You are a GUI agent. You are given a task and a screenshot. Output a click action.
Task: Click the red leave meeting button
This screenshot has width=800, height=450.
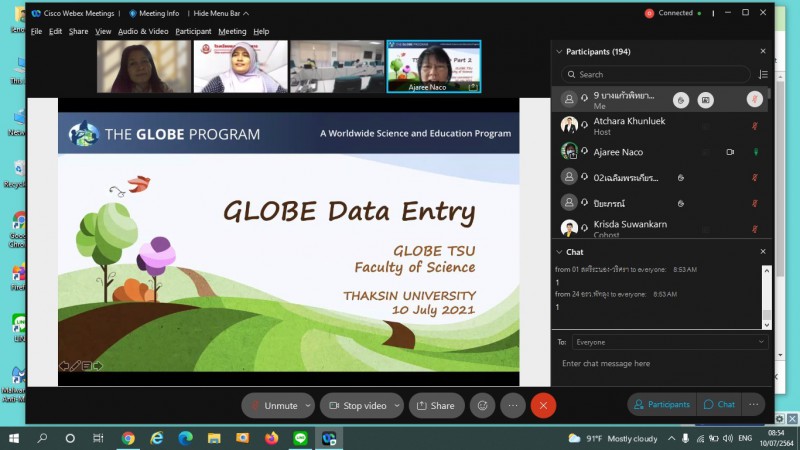543,406
